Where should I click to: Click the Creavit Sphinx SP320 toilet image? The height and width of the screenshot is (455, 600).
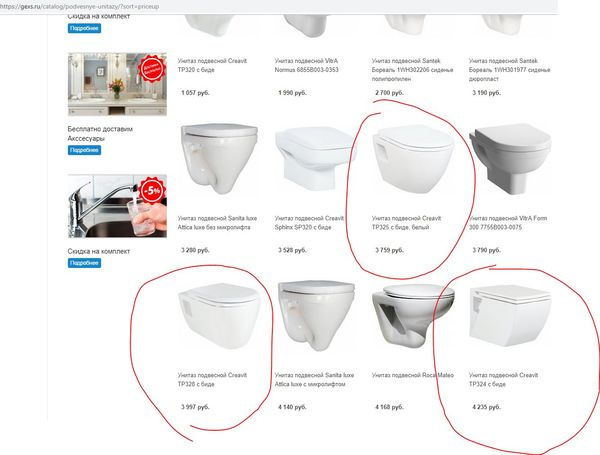(x=315, y=158)
